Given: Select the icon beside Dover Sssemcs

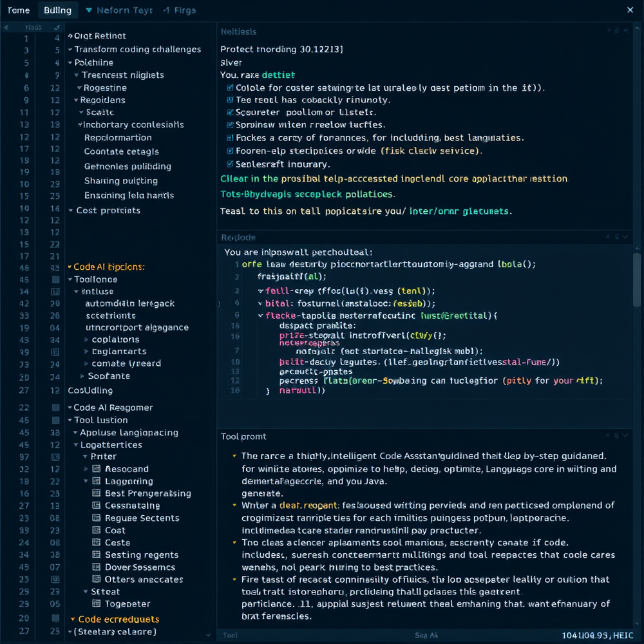Looking at the screenshot, I should [97, 567].
